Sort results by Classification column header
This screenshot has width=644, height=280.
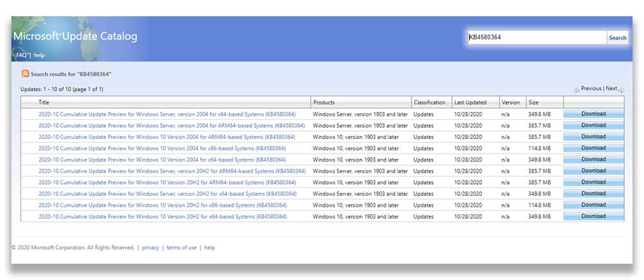[x=429, y=102]
